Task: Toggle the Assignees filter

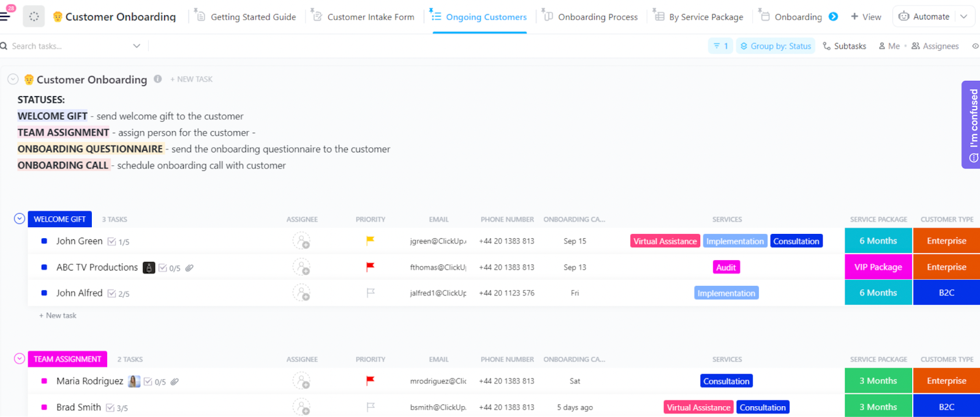Action: click(x=935, y=46)
